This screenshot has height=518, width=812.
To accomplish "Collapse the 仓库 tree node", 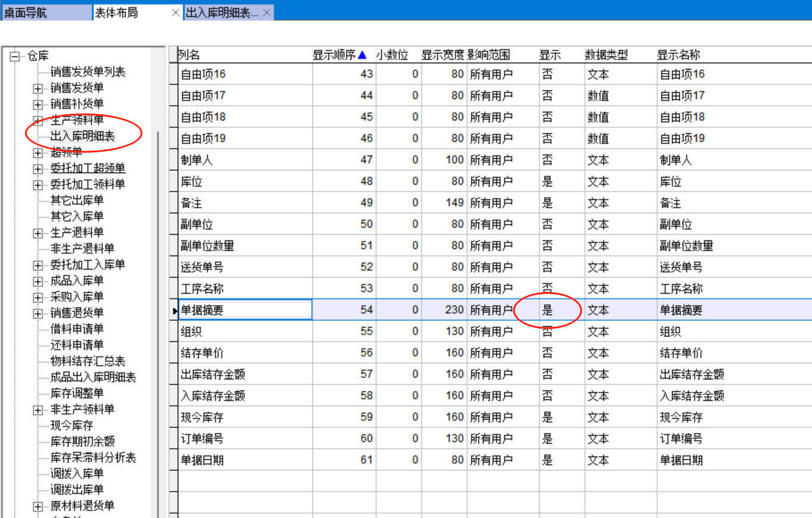I will [14, 56].
